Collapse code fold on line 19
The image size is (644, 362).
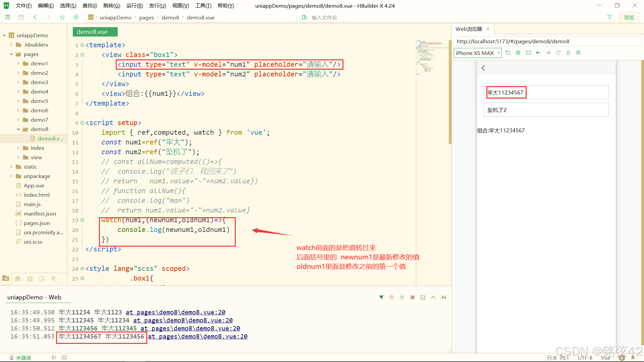click(x=83, y=220)
